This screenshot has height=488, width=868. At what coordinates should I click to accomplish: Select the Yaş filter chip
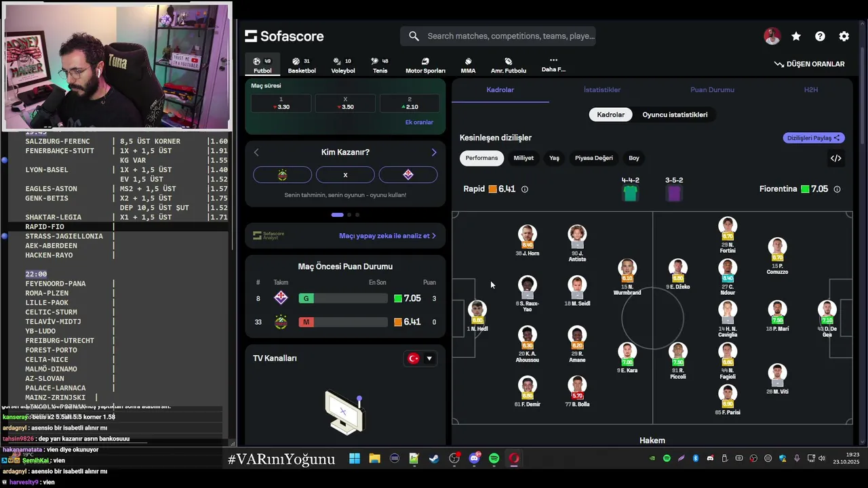click(554, 158)
